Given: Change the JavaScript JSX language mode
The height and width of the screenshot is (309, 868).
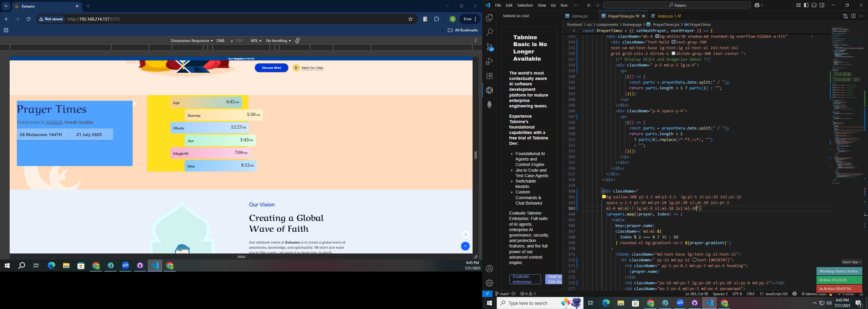Looking at the screenshot, I should (x=776, y=294).
